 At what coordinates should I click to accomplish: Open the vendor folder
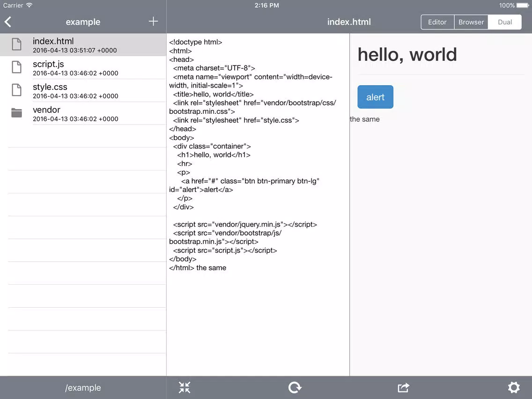83,113
